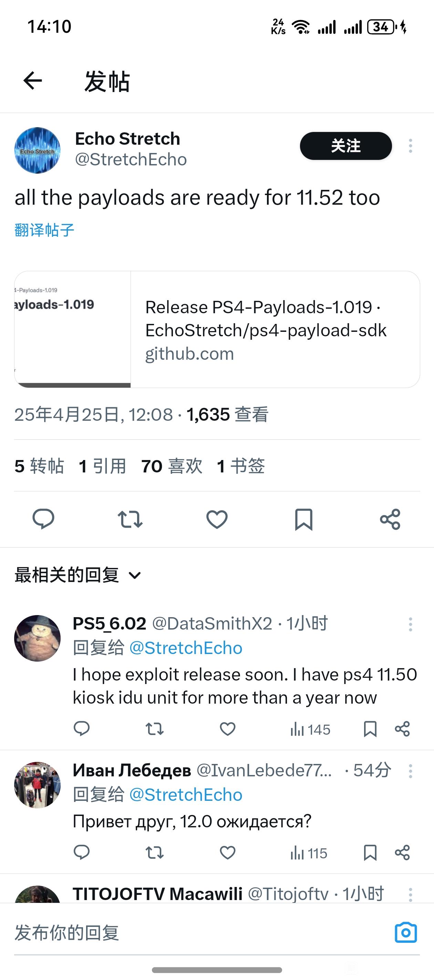Like the PS5_6.02 reply

(227, 729)
